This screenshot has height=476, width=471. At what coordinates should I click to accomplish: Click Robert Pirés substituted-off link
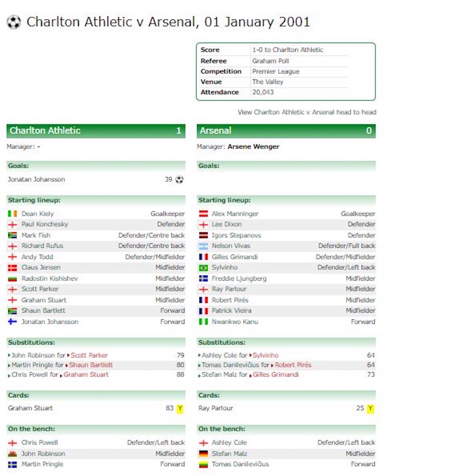pyautogui.click(x=293, y=365)
